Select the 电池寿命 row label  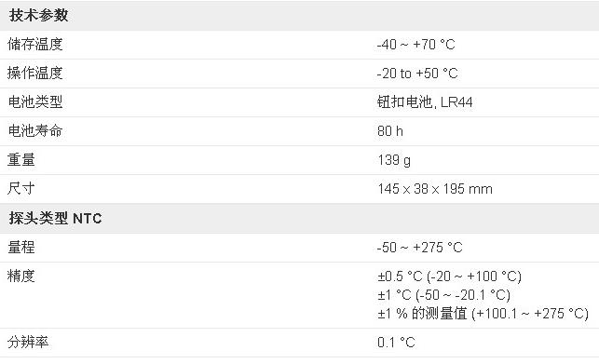35,130
